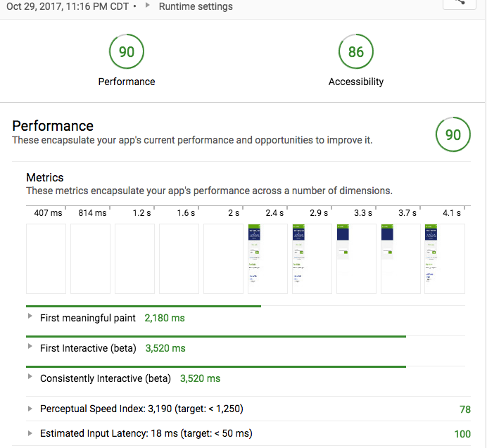
Task: Jump to Performance via its gauge label
Action: coord(127,82)
